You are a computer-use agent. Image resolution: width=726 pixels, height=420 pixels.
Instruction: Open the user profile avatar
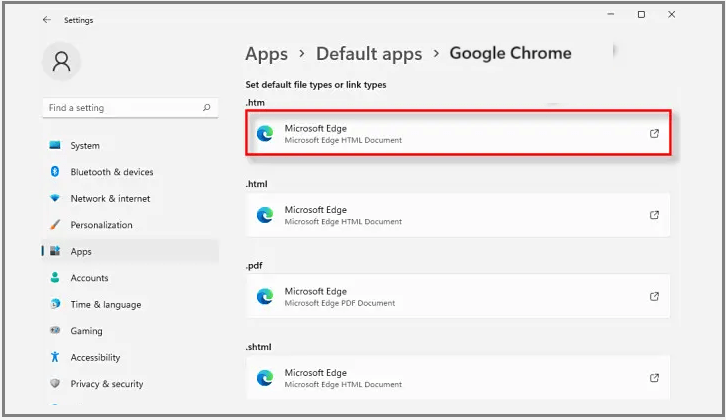click(62, 61)
